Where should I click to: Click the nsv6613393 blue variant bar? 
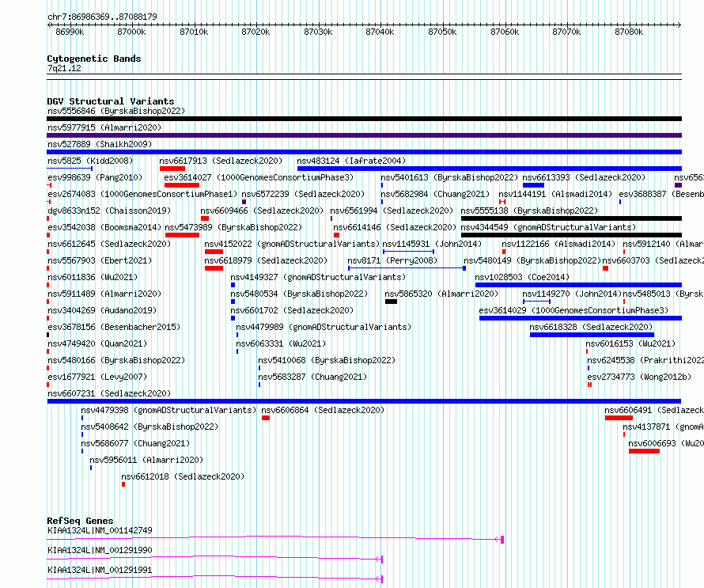point(533,185)
